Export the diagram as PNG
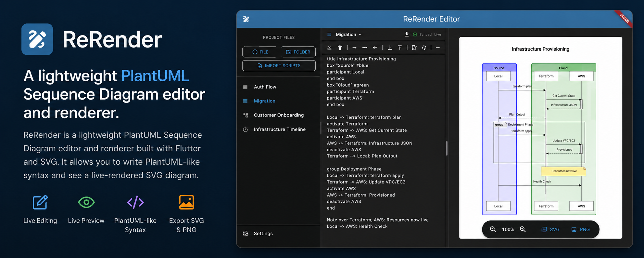Screen dimensions: 644x258 [581, 229]
